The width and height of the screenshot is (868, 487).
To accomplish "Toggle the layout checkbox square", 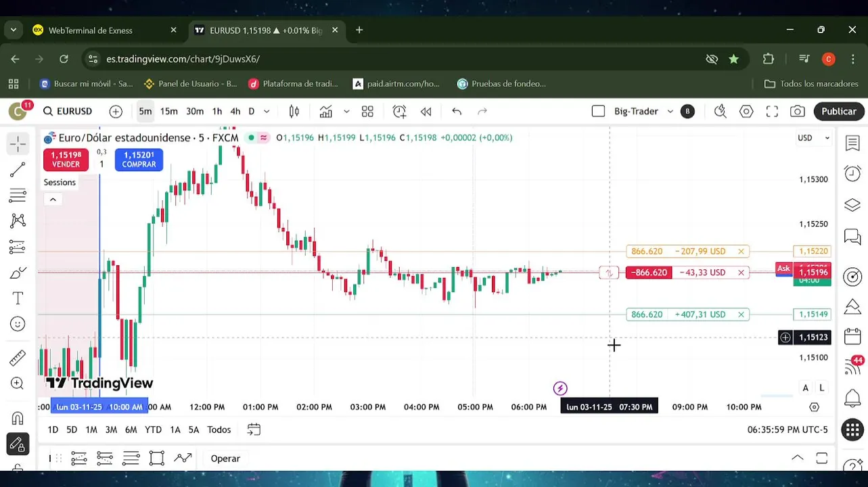I will click(x=598, y=111).
